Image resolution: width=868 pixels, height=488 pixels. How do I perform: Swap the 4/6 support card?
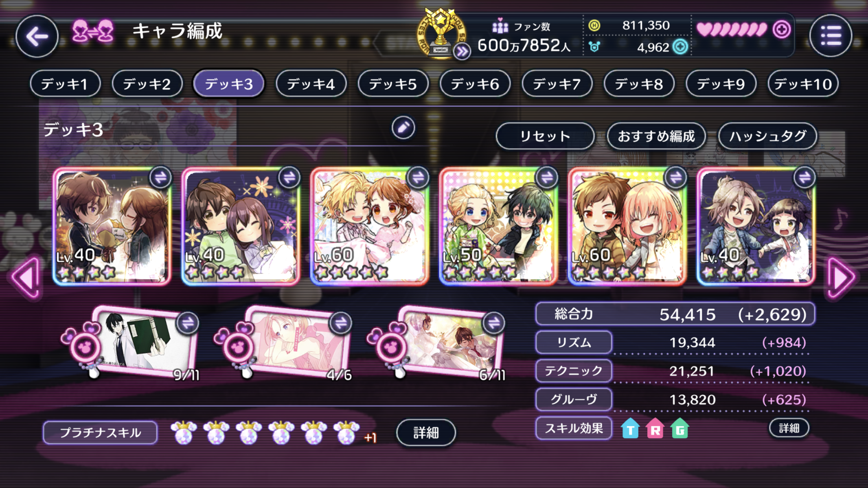click(x=340, y=323)
